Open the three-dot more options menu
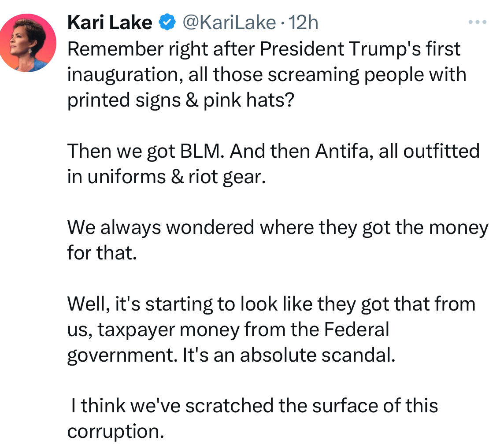Screen dimensions: 489x448 click(477, 22)
